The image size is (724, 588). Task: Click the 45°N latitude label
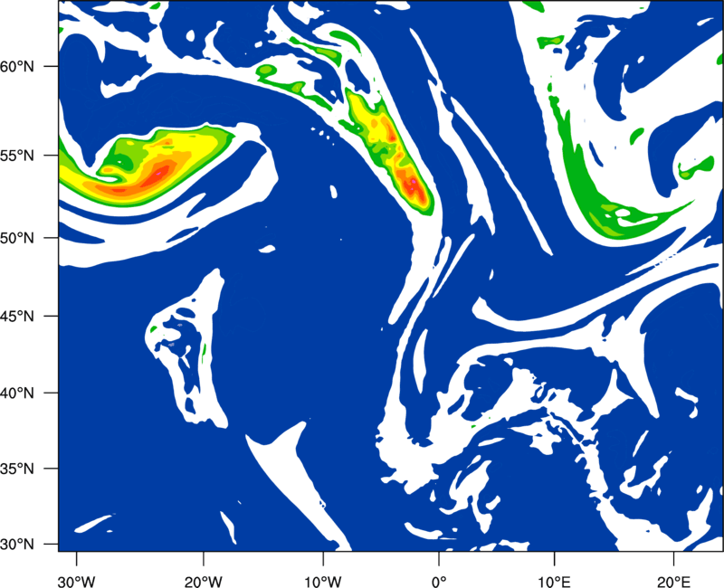coord(17,317)
